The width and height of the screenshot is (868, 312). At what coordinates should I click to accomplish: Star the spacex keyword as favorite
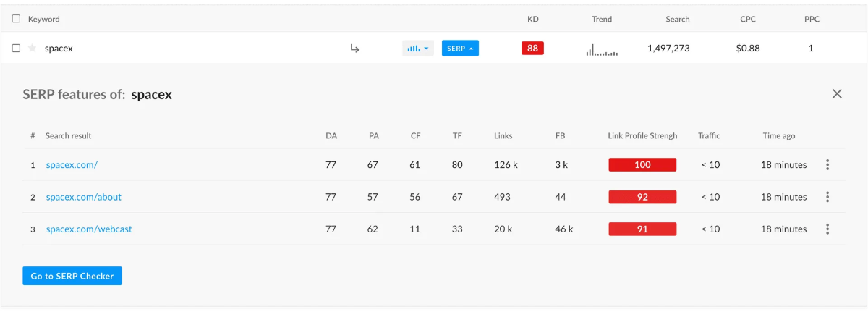click(32, 49)
